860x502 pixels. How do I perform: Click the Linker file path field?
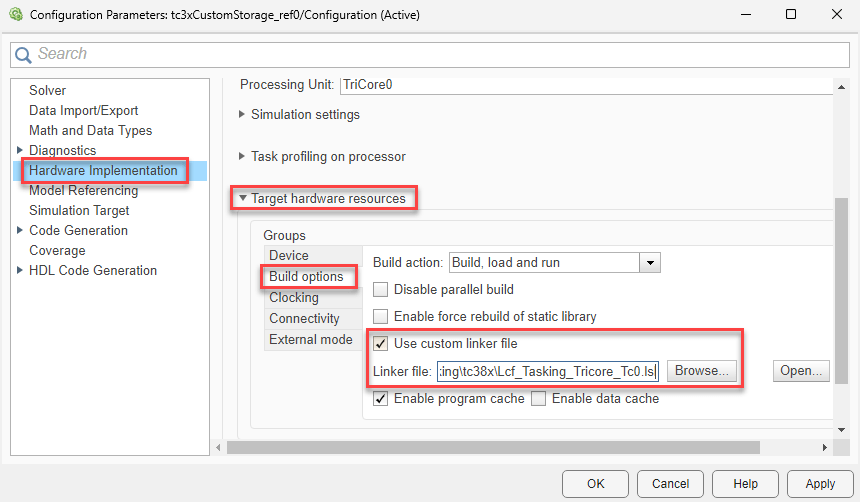(548, 372)
